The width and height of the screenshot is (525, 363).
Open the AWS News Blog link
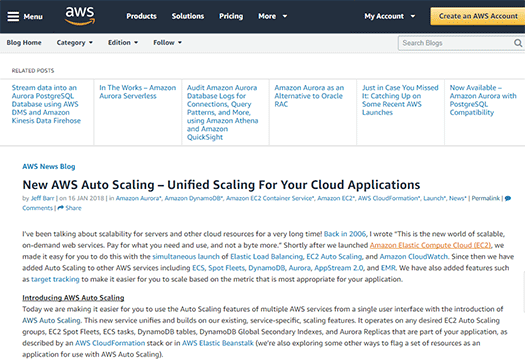49,166
